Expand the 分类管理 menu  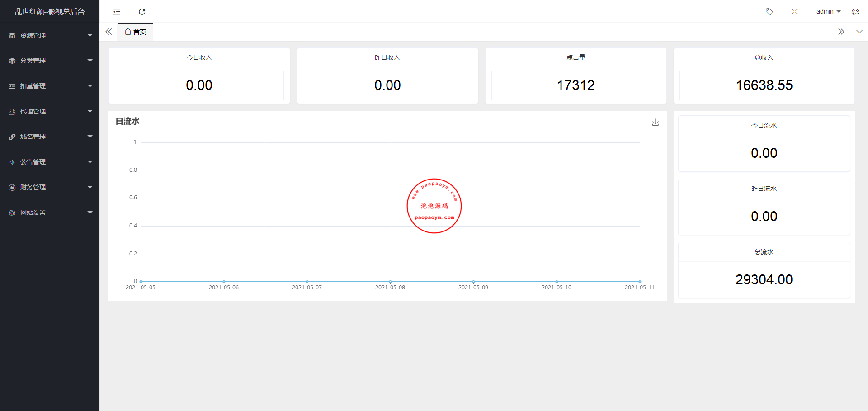click(50, 61)
